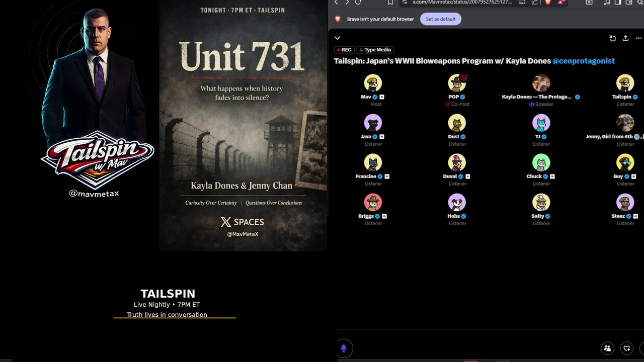Click the Space share upload icon

[x=625, y=38]
